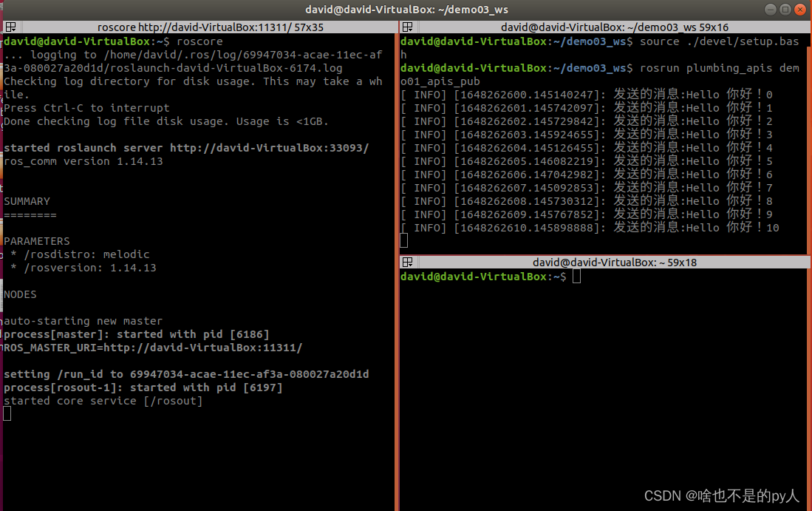Minimize the Terminator window

pos(771,10)
